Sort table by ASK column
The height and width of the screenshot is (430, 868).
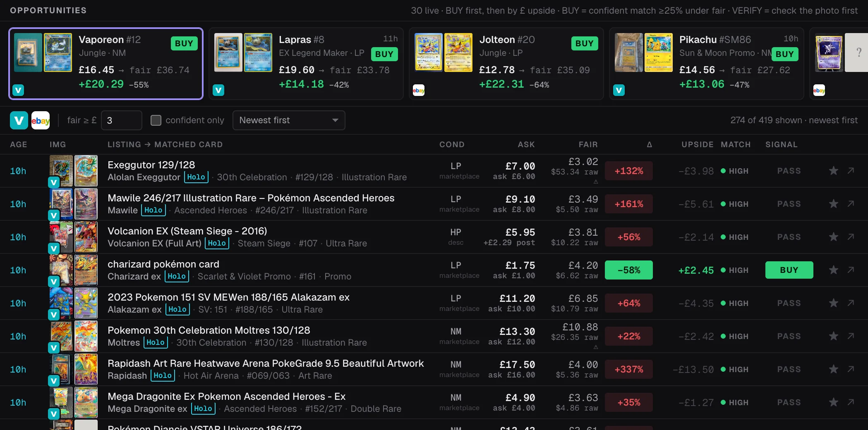click(x=526, y=144)
